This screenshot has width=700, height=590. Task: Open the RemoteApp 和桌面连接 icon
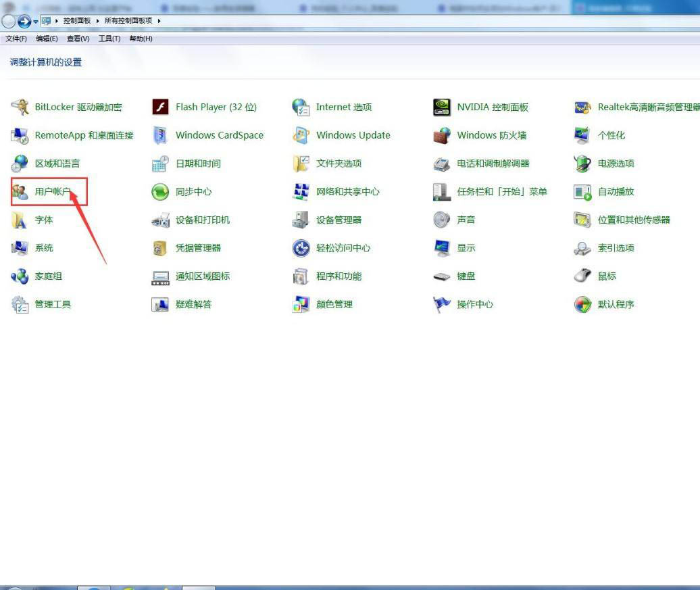[x=20, y=135]
